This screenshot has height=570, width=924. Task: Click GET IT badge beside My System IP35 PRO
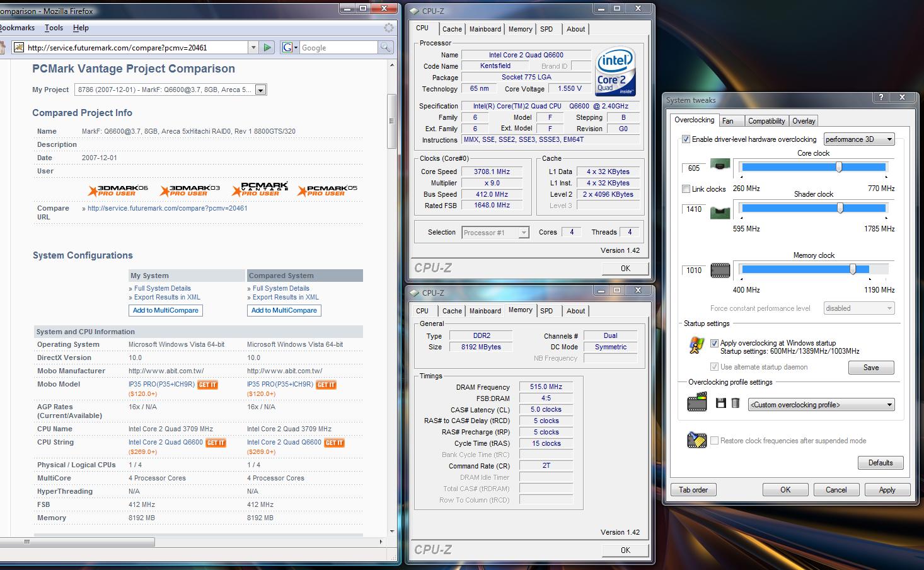[207, 385]
